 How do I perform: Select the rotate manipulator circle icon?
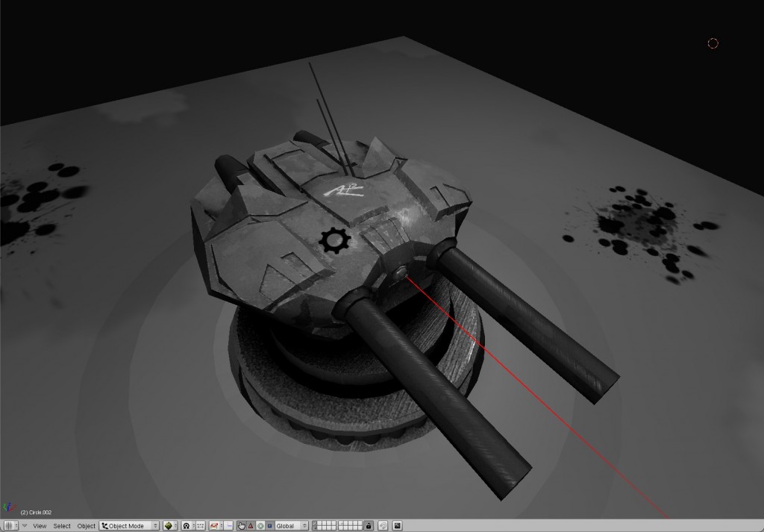tap(260, 525)
